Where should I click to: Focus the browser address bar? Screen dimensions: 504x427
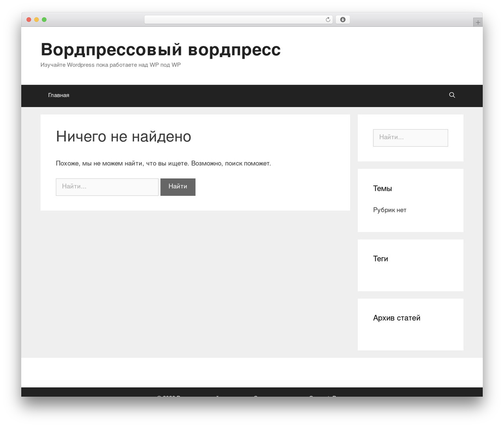click(x=238, y=20)
